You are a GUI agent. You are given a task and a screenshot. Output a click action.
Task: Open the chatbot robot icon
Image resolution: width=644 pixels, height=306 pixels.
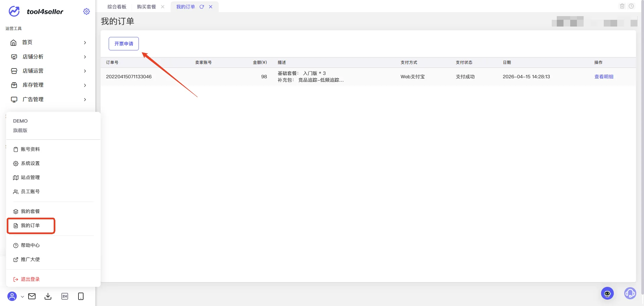tap(607, 293)
